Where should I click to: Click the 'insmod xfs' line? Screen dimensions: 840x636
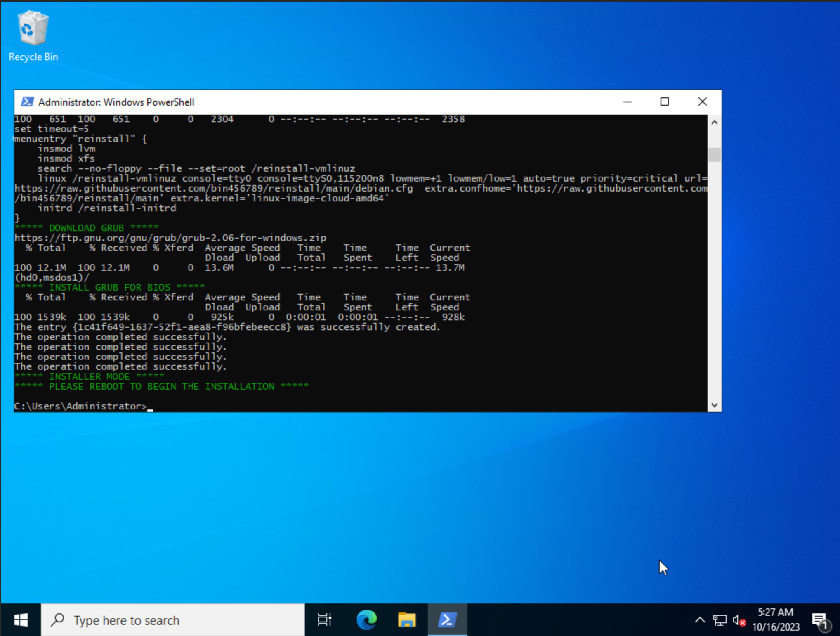click(66, 158)
